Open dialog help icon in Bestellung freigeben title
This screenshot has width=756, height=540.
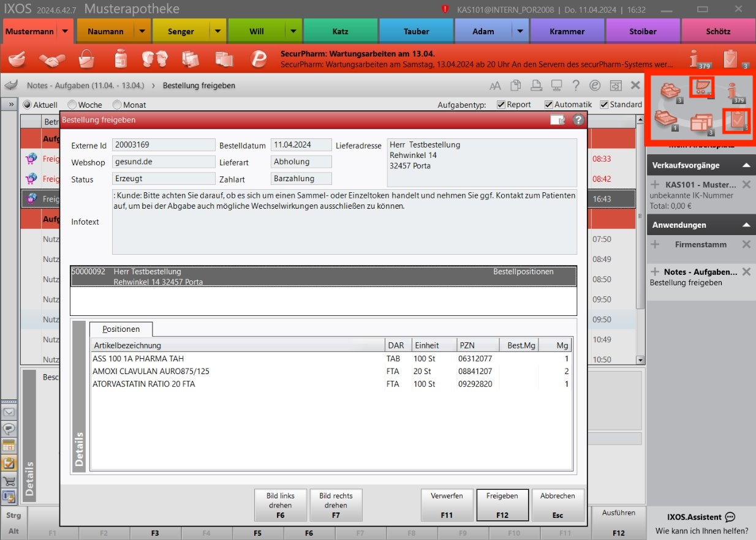click(578, 120)
